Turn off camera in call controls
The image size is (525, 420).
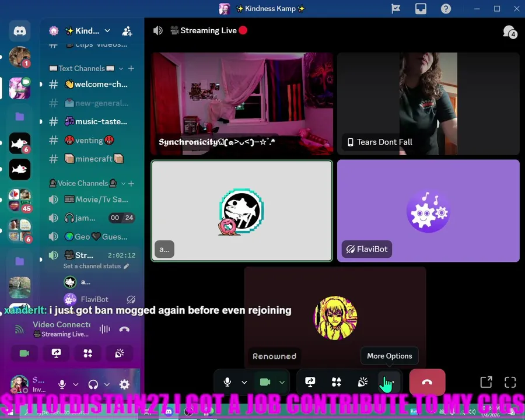[x=265, y=382]
